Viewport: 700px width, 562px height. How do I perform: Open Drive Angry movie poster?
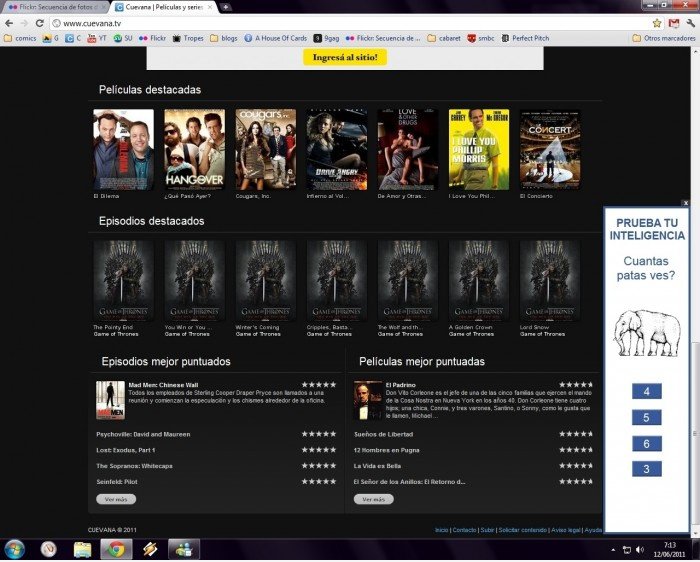(337, 150)
